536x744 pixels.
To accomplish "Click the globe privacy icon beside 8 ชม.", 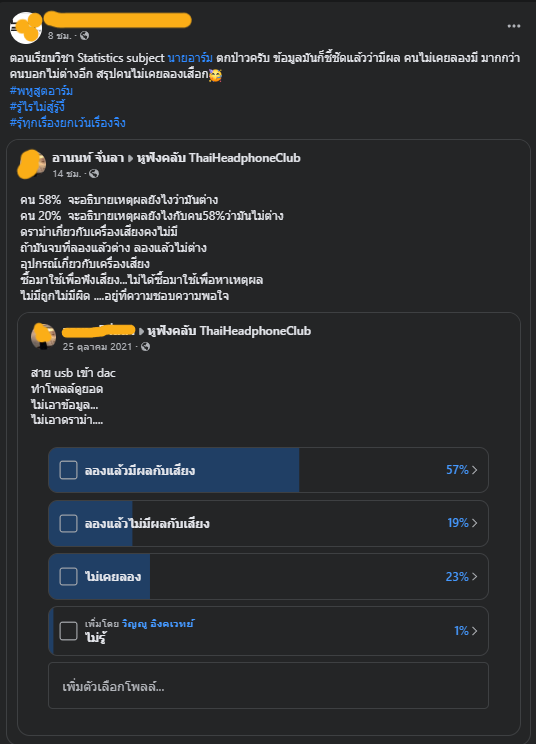I will coord(84,36).
